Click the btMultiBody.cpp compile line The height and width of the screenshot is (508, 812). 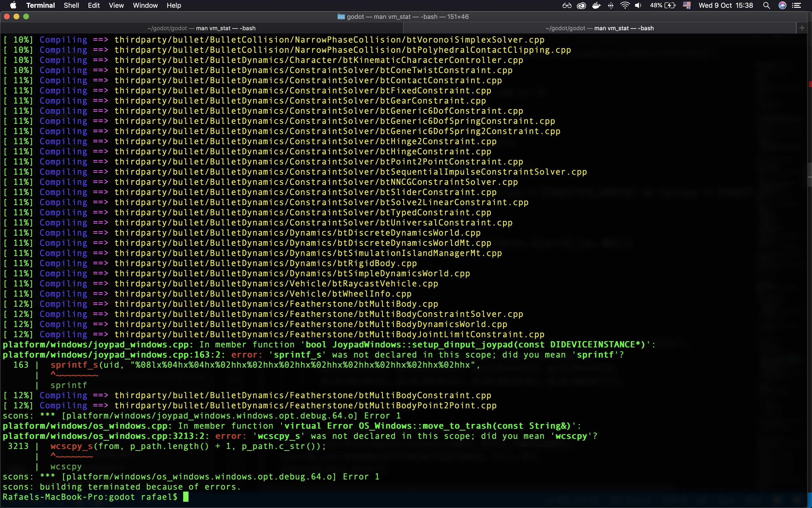pos(220,304)
